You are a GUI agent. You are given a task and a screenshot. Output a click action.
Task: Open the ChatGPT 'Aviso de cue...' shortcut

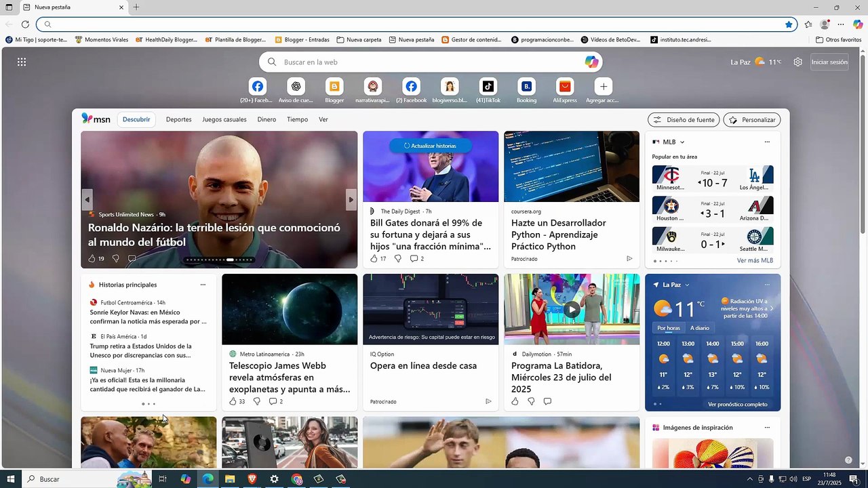coord(296,87)
